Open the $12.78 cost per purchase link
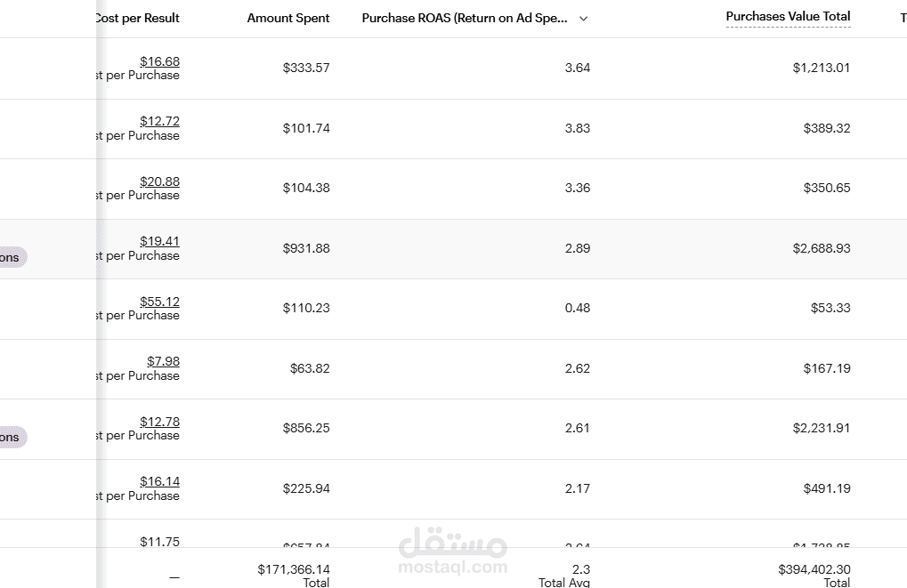This screenshot has height=588, width=907. 159,422
